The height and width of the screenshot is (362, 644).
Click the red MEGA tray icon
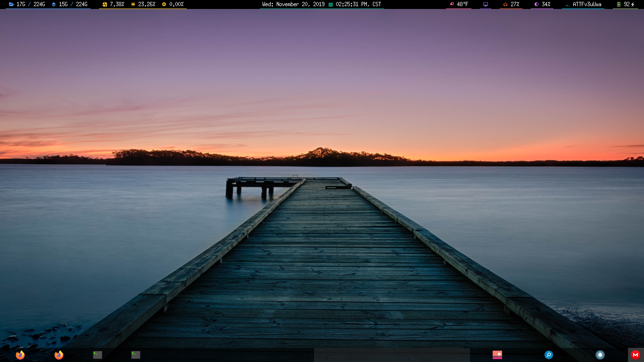pos(636,355)
